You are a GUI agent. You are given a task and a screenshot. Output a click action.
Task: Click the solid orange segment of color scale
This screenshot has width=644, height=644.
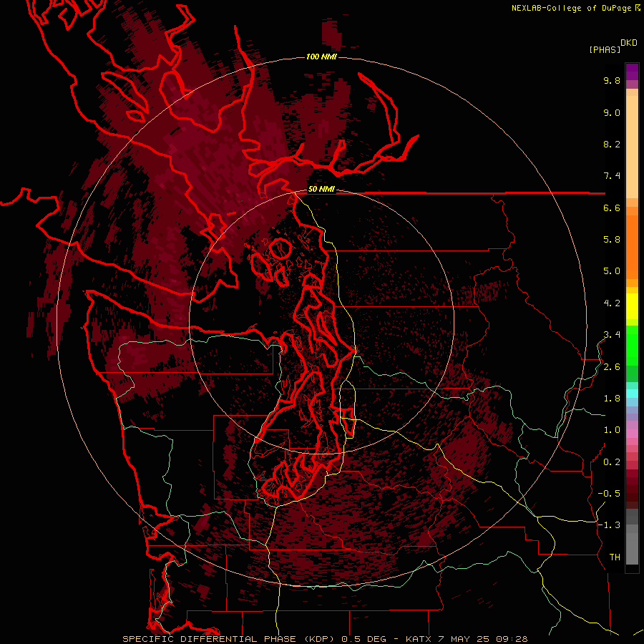(632, 247)
